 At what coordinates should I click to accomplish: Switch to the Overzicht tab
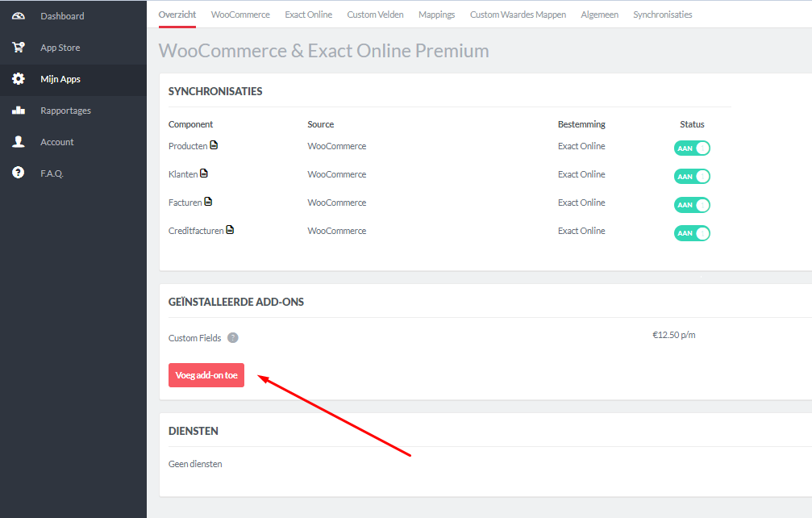click(x=177, y=15)
